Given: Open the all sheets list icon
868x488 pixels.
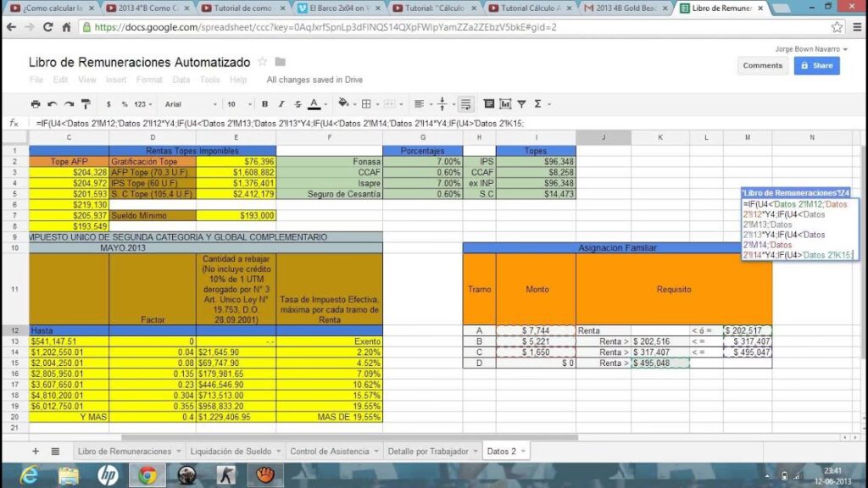Looking at the screenshot, I should pyautogui.click(x=55, y=452).
